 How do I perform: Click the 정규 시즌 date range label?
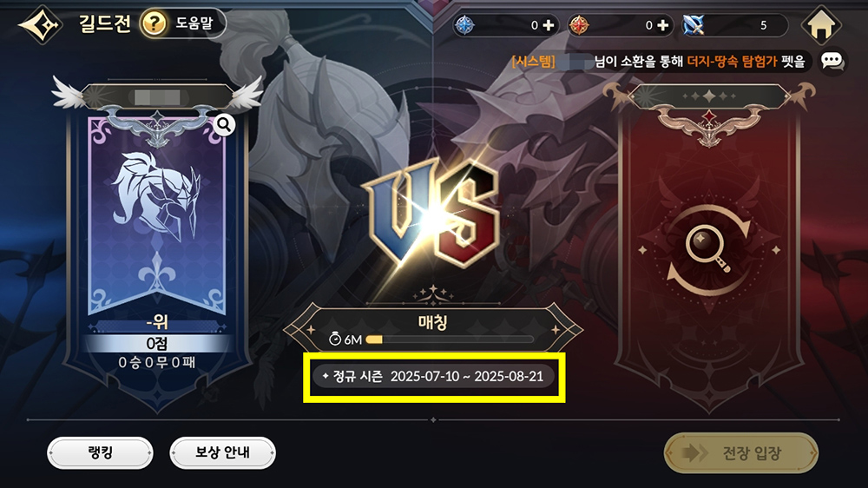click(434, 377)
